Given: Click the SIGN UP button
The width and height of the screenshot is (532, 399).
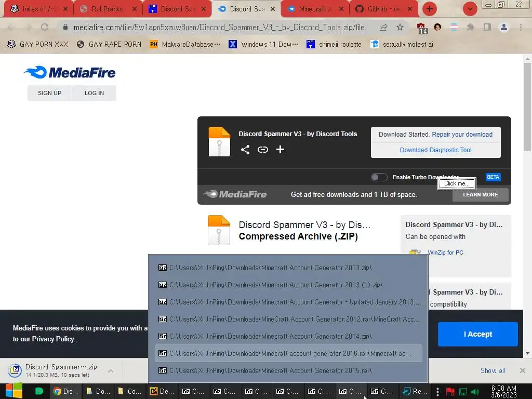Looking at the screenshot, I should pos(49,93).
